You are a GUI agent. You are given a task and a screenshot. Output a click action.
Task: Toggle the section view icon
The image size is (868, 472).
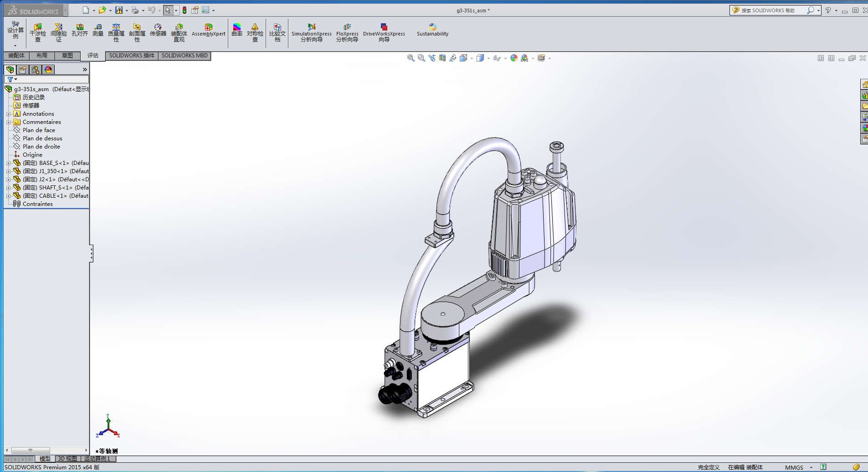click(442, 58)
